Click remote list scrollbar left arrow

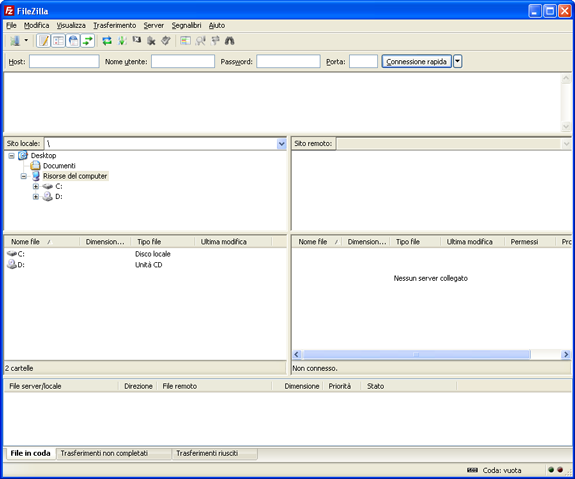coord(297,354)
